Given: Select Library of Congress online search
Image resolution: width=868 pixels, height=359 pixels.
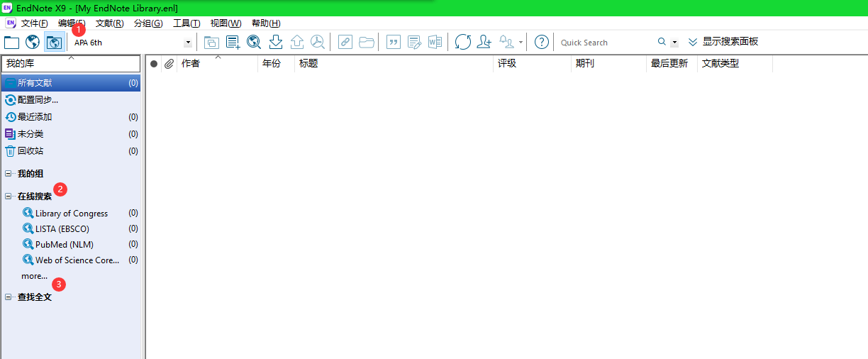Looking at the screenshot, I should point(72,214).
